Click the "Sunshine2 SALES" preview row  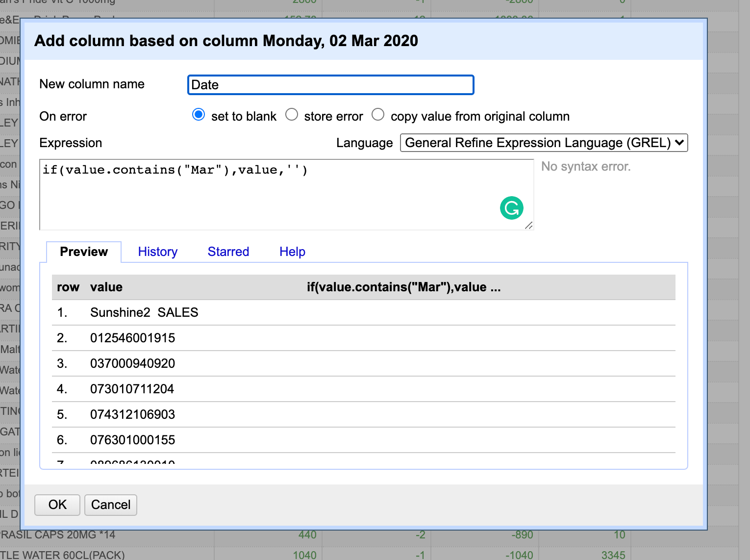click(144, 312)
